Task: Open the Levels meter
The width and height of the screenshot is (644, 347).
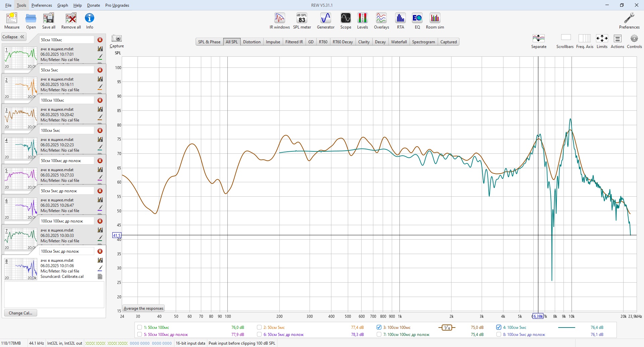Action: click(x=363, y=21)
